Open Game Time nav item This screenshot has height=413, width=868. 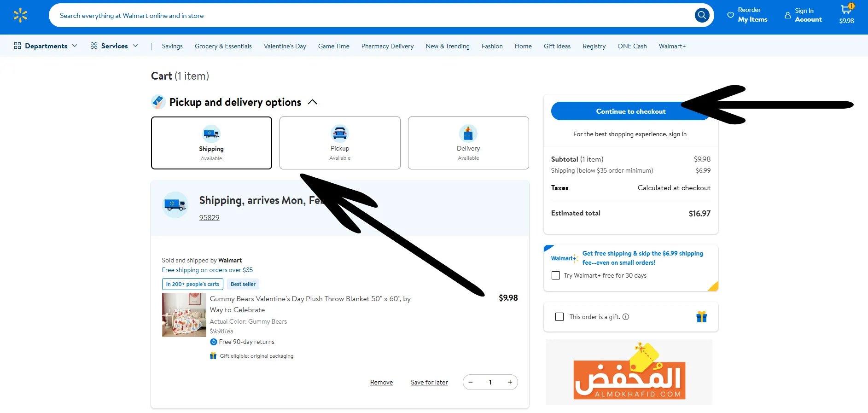(x=334, y=46)
